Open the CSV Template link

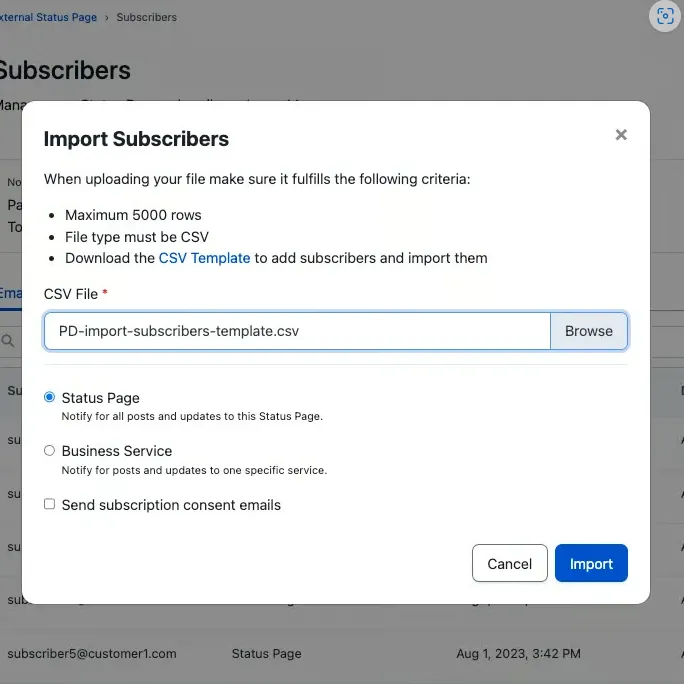point(204,258)
